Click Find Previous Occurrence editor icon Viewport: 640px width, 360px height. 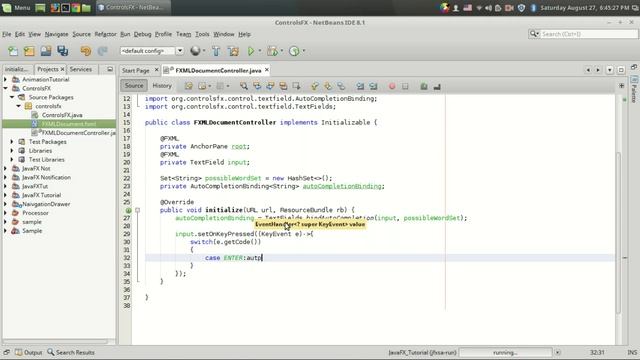pyautogui.click(x=257, y=86)
